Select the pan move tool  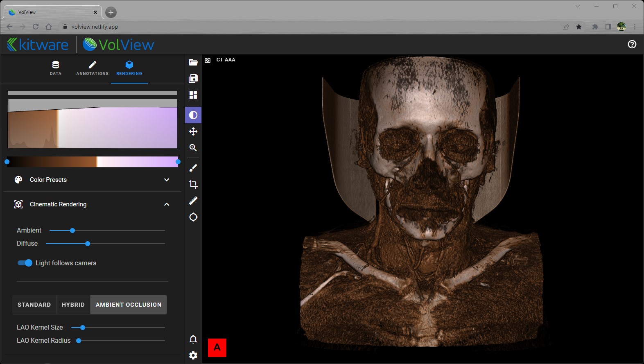click(x=193, y=131)
